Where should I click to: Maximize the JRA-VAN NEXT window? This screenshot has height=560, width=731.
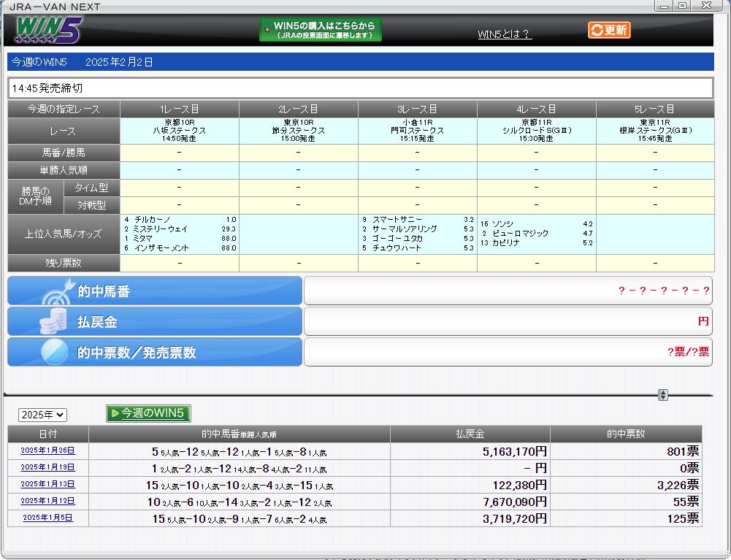coord(683,6)
